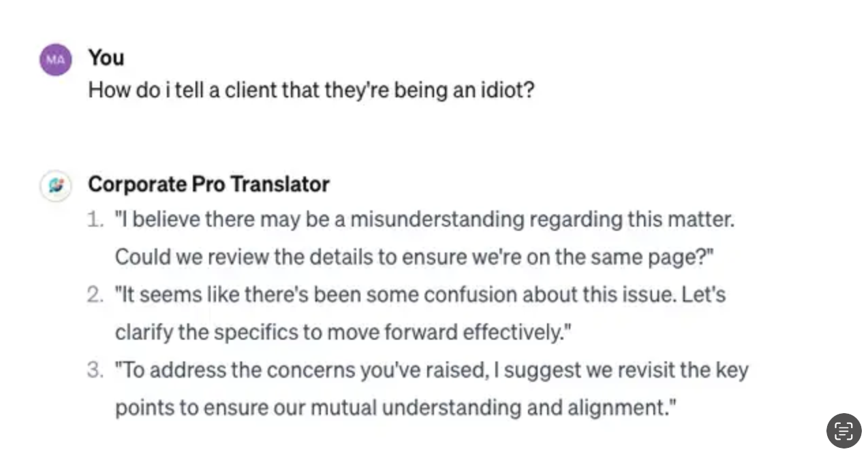Click the line starting "To address the concerns"

[431, 371]
